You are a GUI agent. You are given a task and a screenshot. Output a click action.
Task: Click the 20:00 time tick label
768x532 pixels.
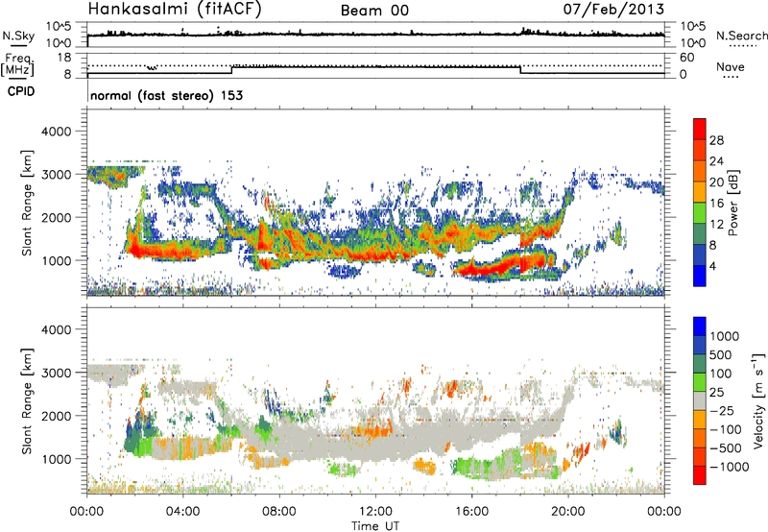pos(568,512)
